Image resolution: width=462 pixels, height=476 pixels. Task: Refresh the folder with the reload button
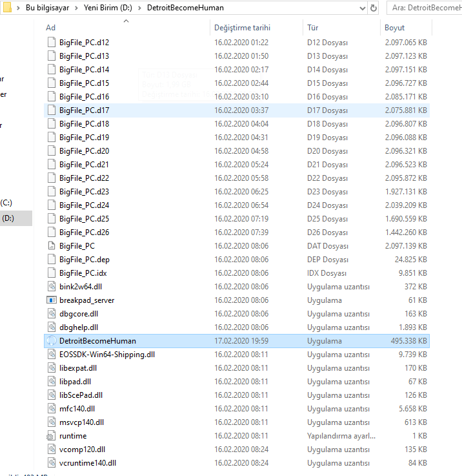point(374,8)
